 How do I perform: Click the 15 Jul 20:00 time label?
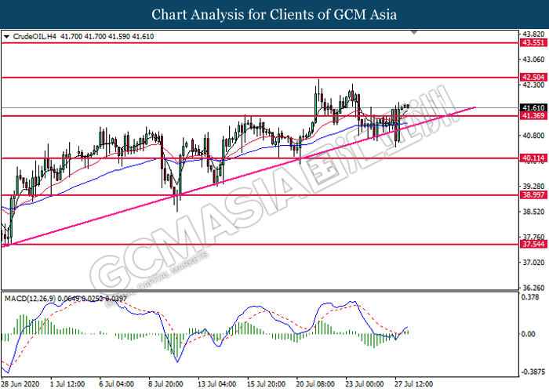point(266,384)
